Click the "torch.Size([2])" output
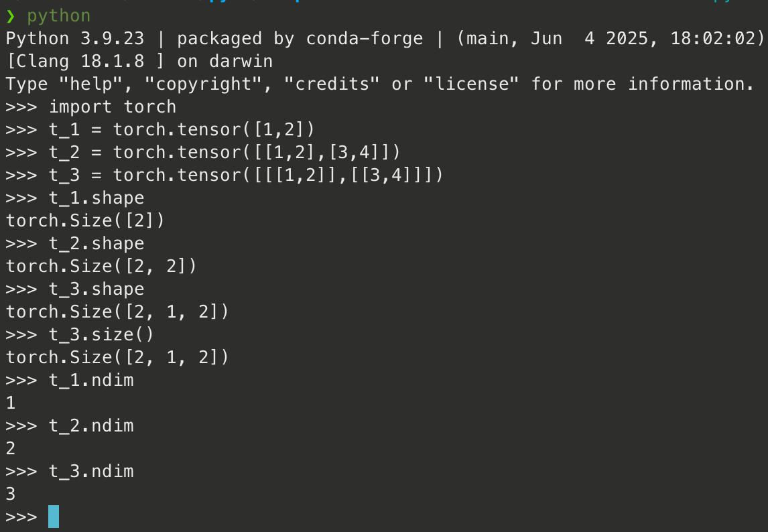 pyautogui.click(x=86, y=221)
